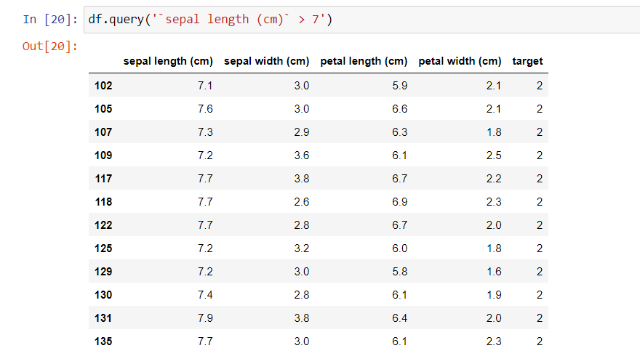Select row index 102
Screen dimensions: 640x364
coord(103,86)
